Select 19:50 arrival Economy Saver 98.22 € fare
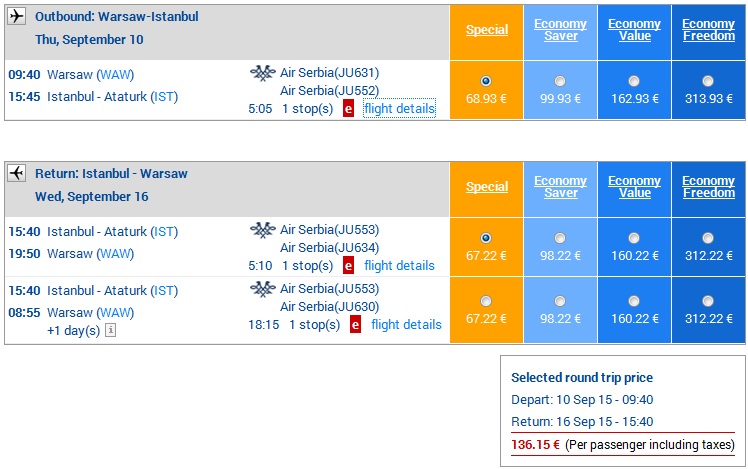 pos(560,238)
